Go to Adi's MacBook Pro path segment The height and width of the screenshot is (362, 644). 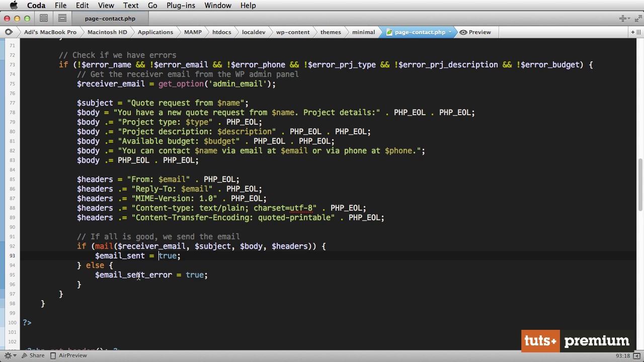tap(50, 32)
